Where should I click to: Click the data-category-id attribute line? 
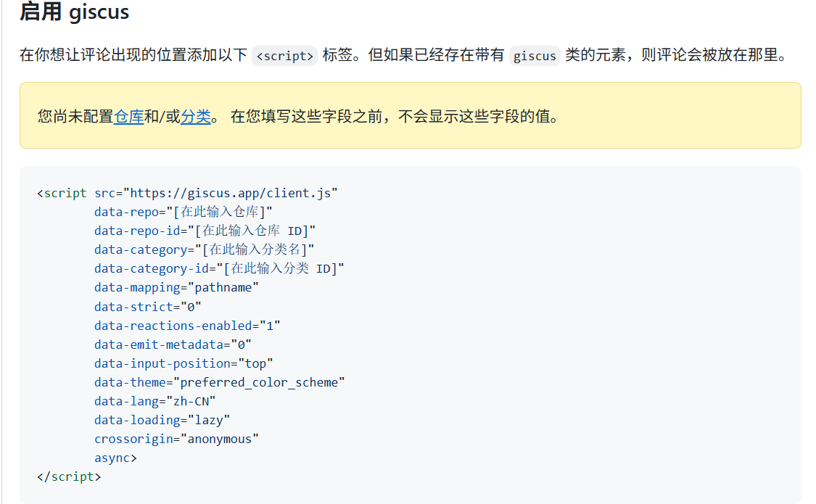[219, 268]
